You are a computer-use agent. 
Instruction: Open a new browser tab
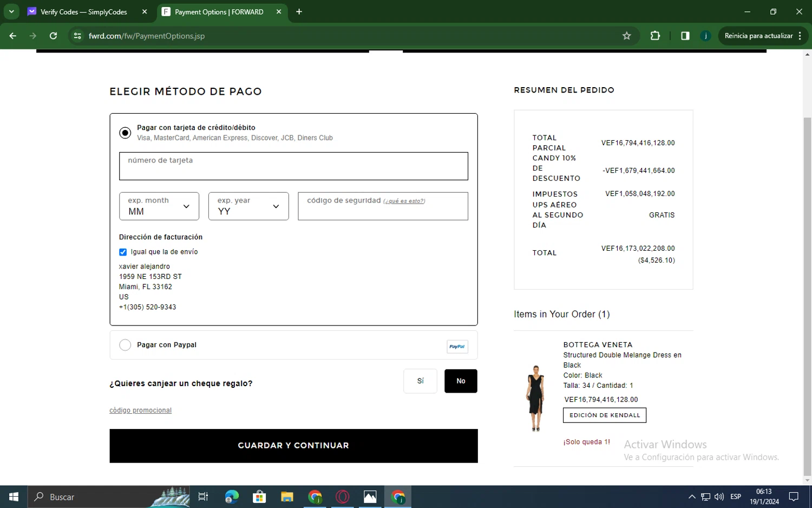click(299, 11)
